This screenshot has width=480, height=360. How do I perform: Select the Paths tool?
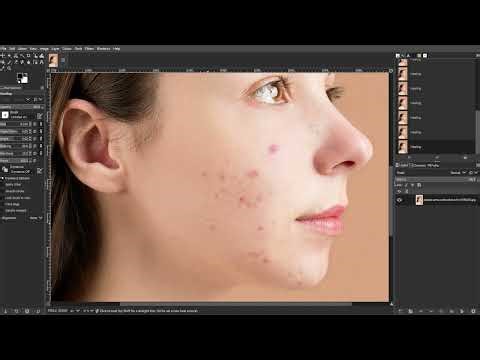[x=36, y=62]
